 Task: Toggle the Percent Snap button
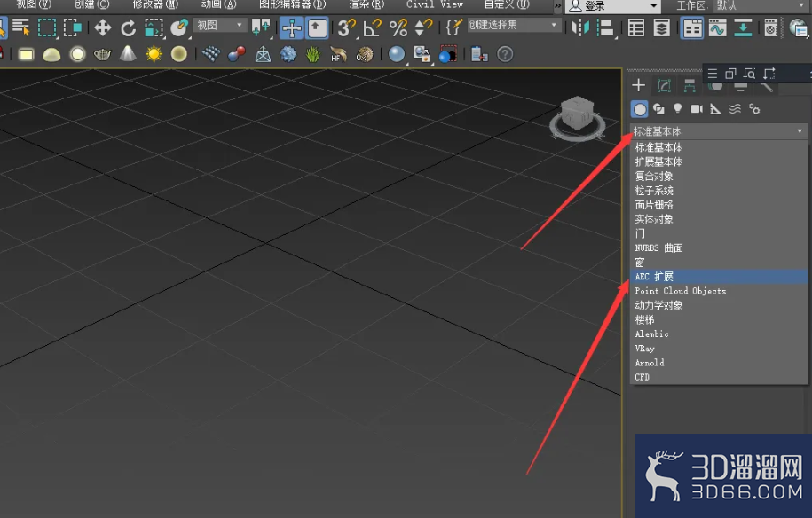point(398,27)
